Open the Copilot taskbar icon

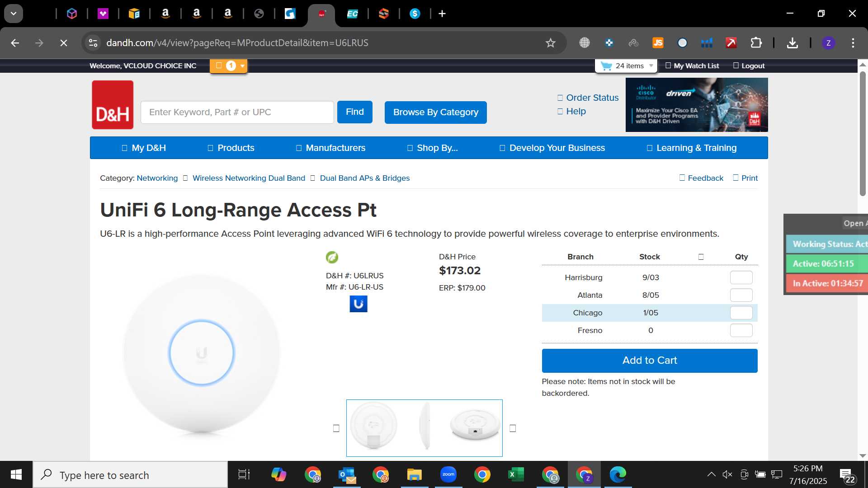coord(278,474)
